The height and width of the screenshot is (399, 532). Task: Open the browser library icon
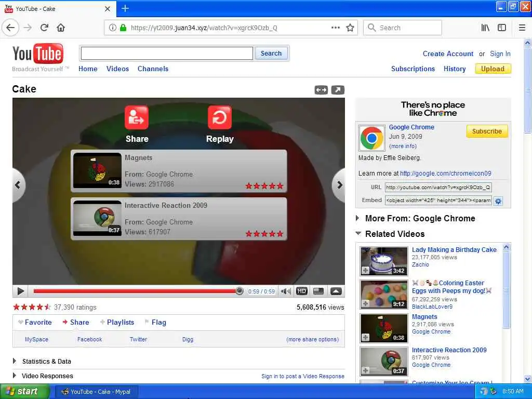pyautogui.click(x=485, y=28)
